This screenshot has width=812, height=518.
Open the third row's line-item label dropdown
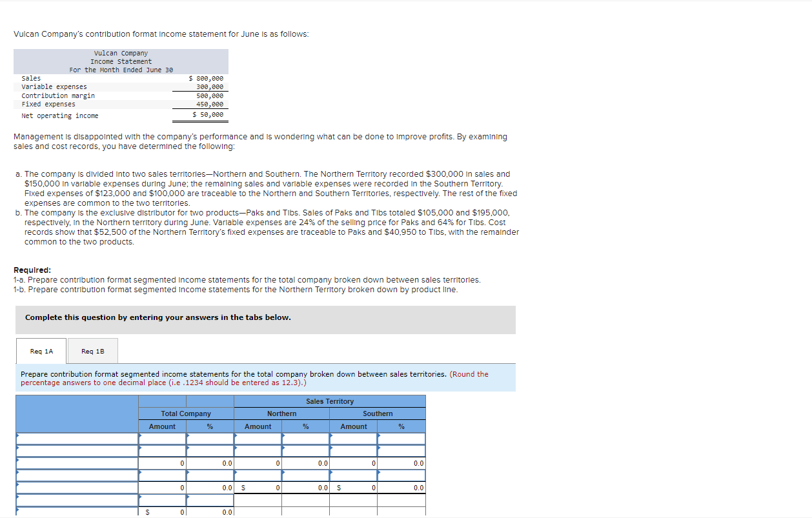click(x=77, y=463)
